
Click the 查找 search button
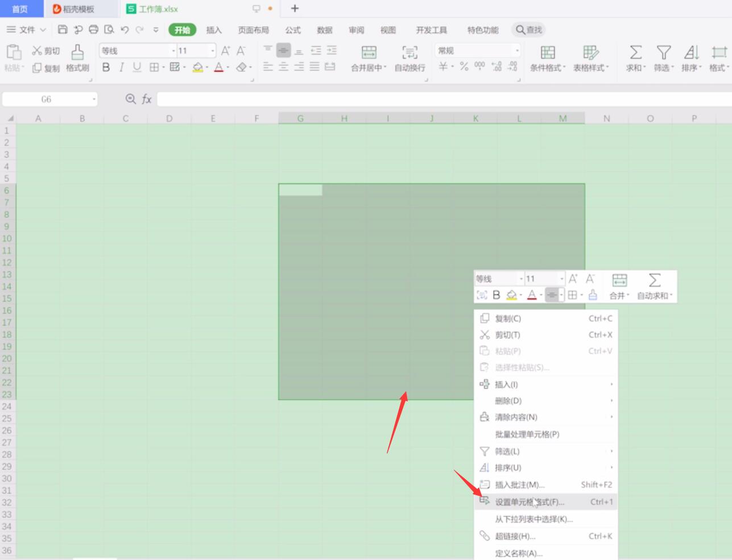528,30
